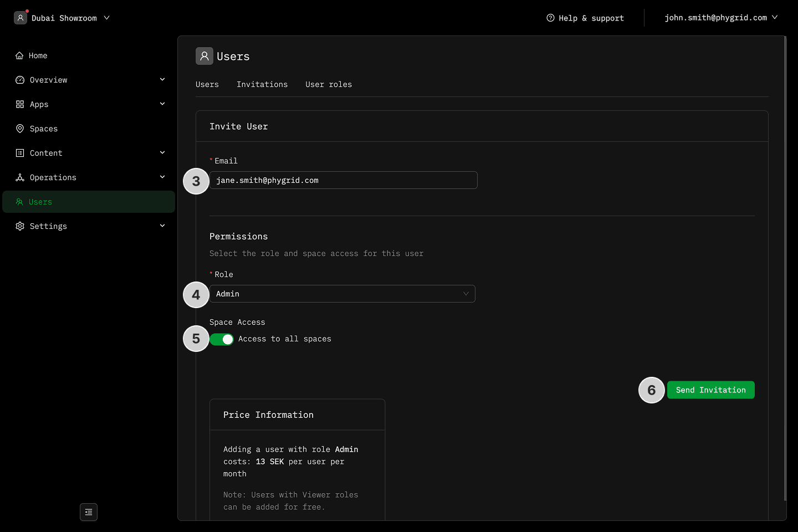Screen dimensions: 798x532
Task: Collapse the sidebar with bottom menu icon
Action: click(x=89, y=512)
